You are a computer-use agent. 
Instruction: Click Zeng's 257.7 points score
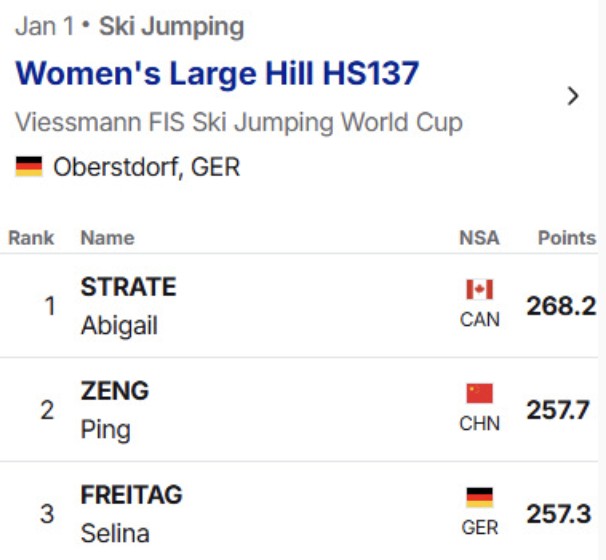[x=559, y=410]
